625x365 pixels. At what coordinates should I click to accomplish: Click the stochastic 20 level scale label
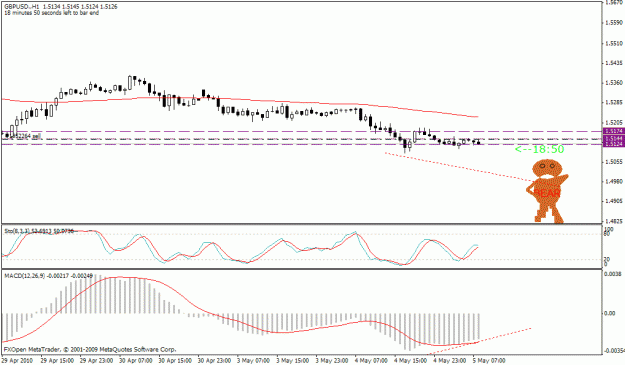coord(607,259)
